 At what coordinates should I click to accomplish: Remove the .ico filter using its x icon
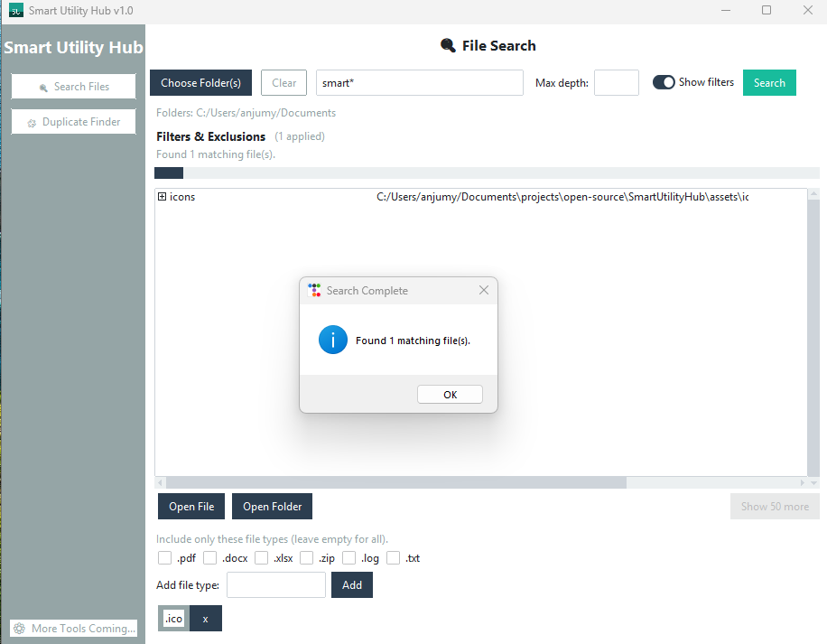click(205, 618)
